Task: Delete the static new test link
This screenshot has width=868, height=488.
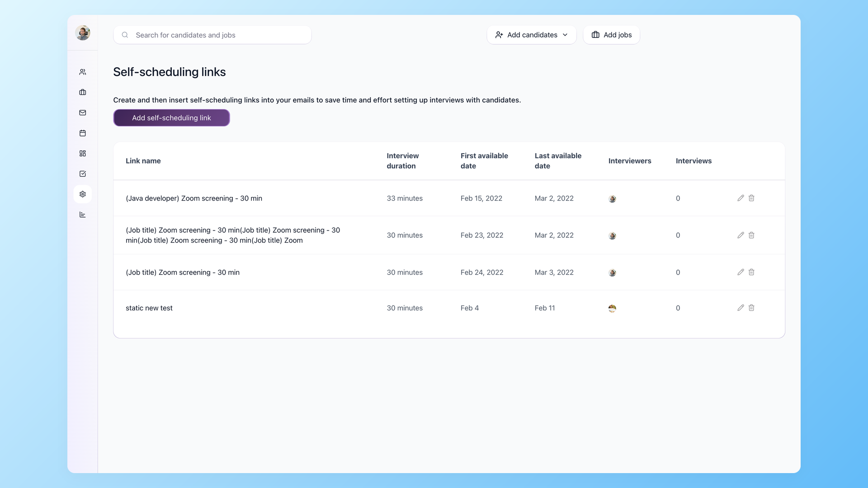Action: [751, 308]
